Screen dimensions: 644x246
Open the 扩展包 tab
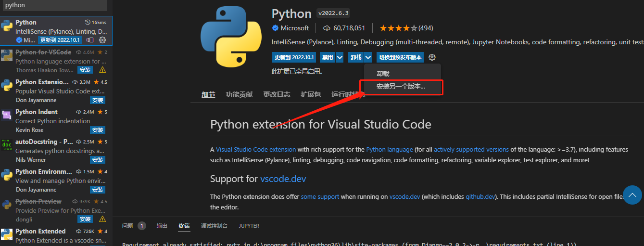(311, 94)
